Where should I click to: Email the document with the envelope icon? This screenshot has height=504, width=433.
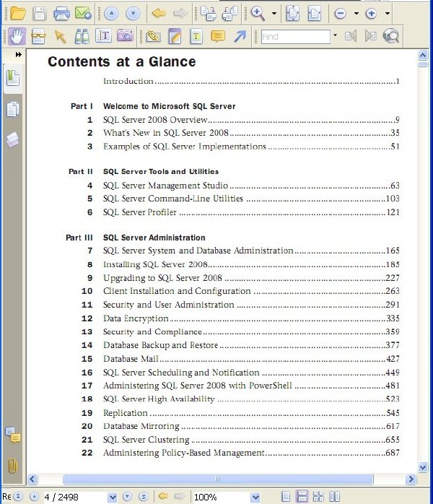point(83,14)
